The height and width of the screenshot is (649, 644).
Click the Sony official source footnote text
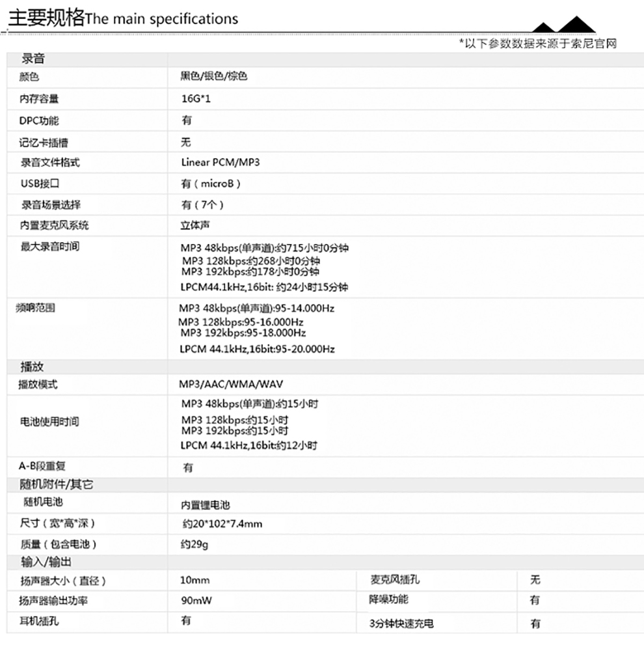pyautogui.click(x=537, y=44)
